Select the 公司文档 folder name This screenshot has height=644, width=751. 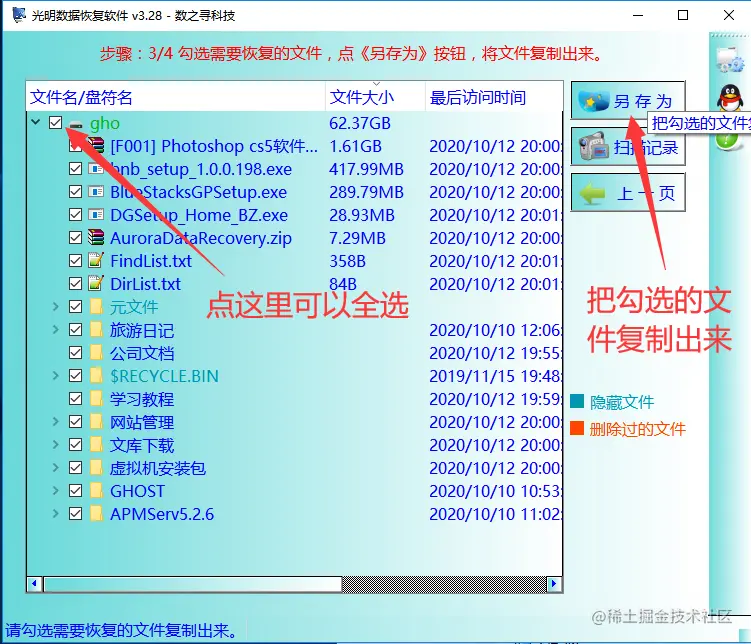(x=142, y=353)
